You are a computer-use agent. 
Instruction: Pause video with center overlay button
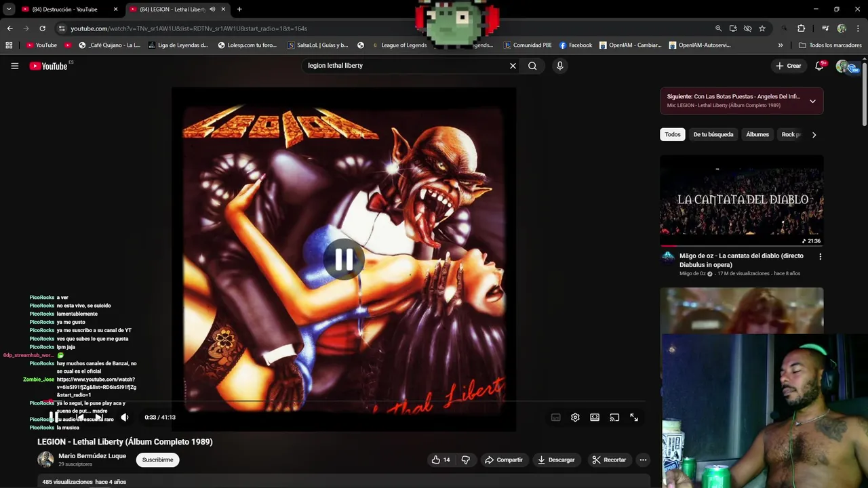(344, 260)
